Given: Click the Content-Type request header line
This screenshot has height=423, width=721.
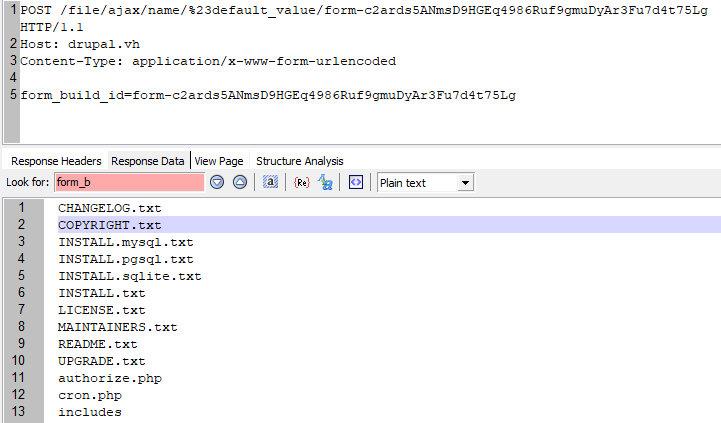Looking at the screenshot, I should [208, 61].
